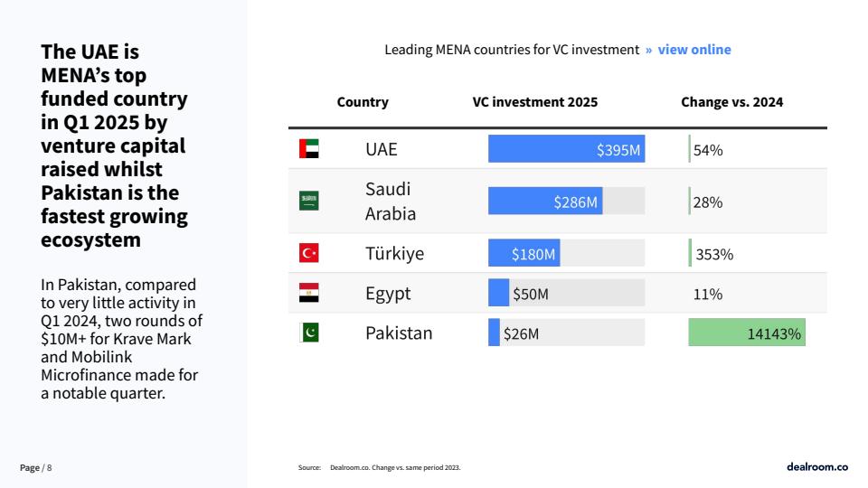Click the Pakistan flag icon
868x488 pixels.
click(309, 333)
